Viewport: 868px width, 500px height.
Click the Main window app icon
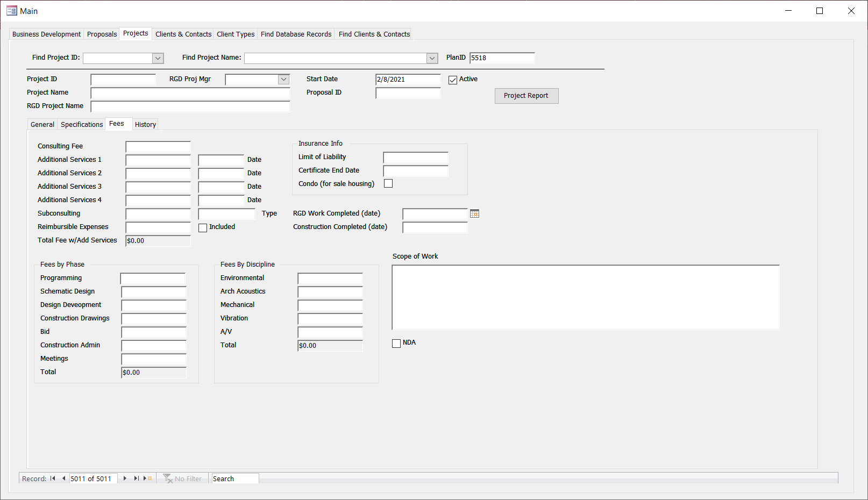12,11
